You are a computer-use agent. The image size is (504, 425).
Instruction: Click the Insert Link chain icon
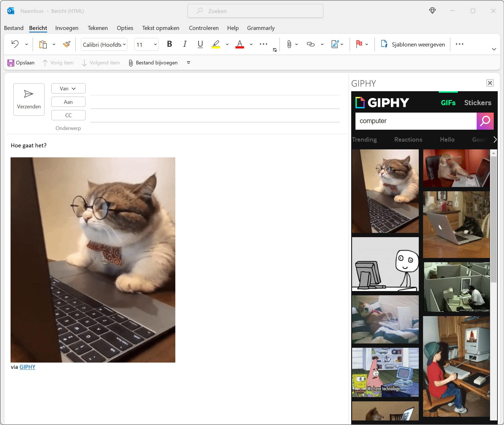pyautogui.click(x=310, y=44)
